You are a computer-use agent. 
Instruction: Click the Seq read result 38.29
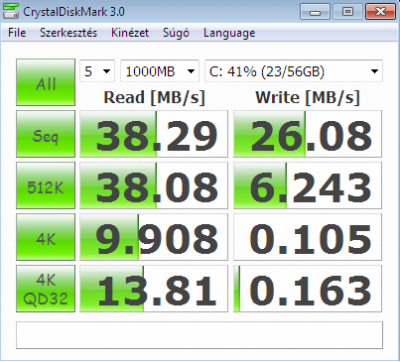(x=154, y=134)
